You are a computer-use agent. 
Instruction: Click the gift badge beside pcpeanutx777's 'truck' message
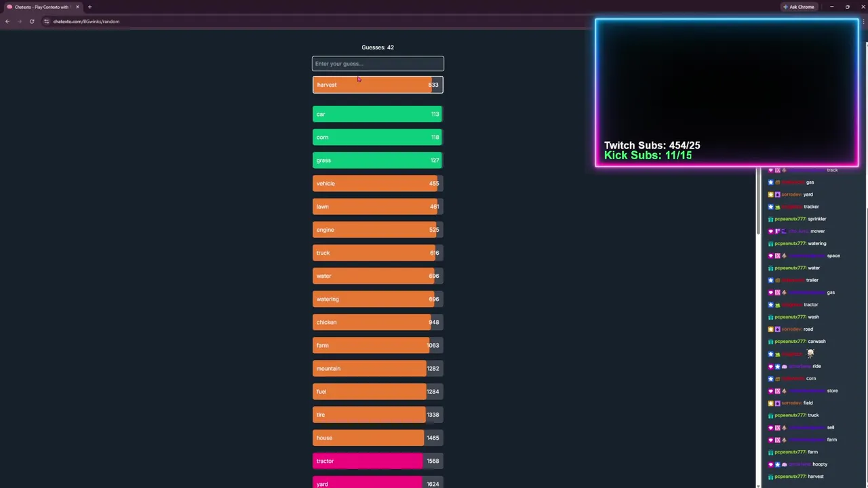pos(770,415)
